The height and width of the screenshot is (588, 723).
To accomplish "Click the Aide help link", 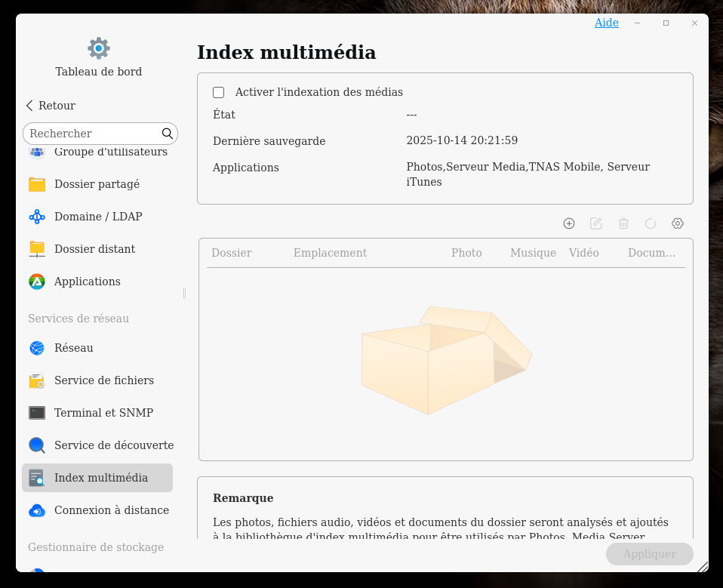I will 606,23.
